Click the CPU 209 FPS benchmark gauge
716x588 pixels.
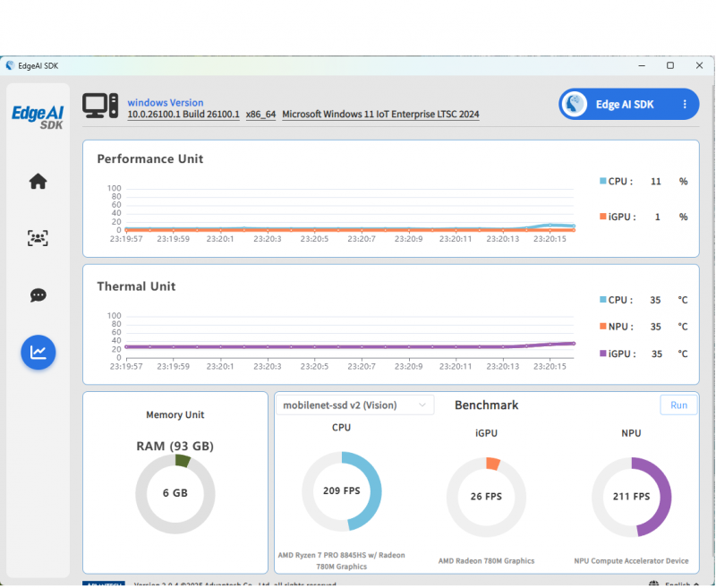click(341, 491)
